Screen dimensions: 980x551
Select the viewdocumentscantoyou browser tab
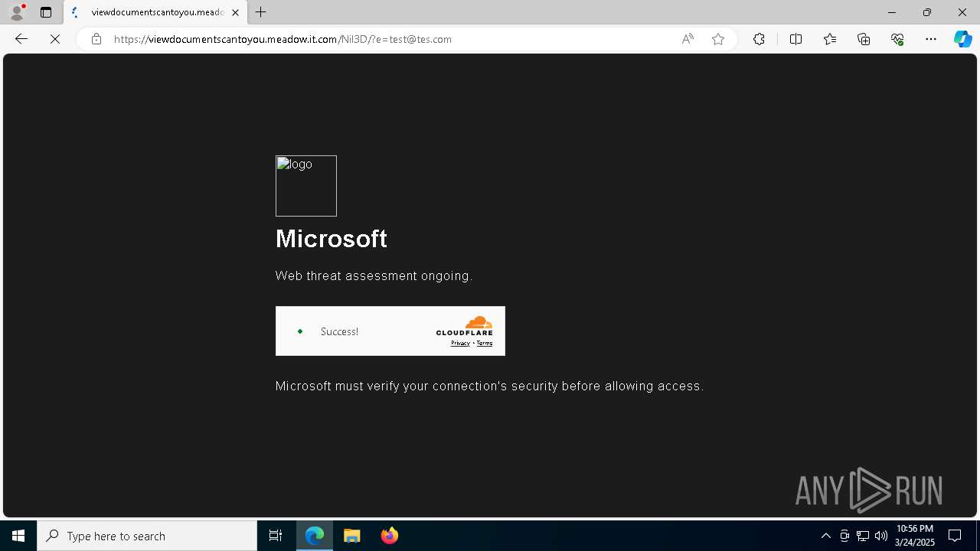pos(155,12)
